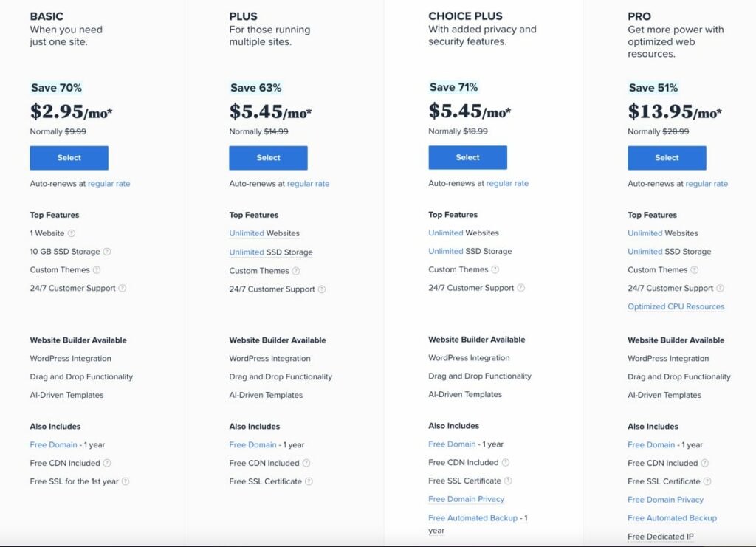Click the Pro plan 24/7 Customer Support help icon
This screenshot has width=756, height=547.
[720, 288]
